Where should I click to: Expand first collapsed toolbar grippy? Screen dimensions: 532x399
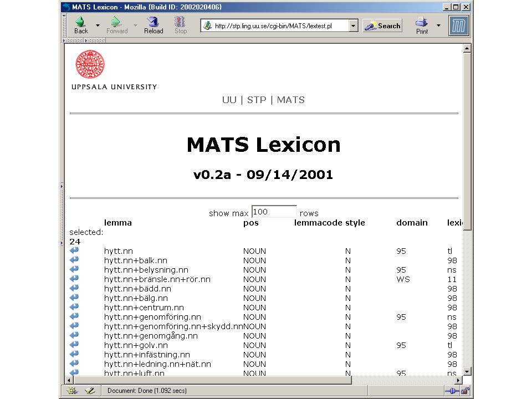[x=73, y=40]
